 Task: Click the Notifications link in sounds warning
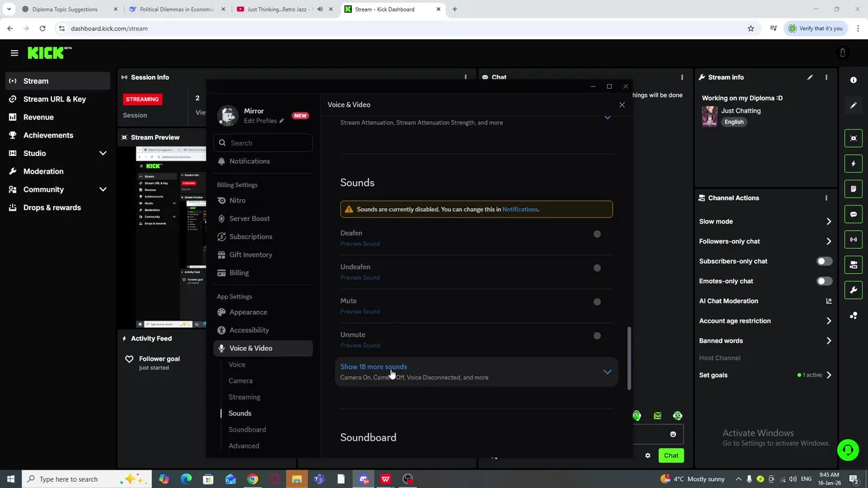(519, 209)
